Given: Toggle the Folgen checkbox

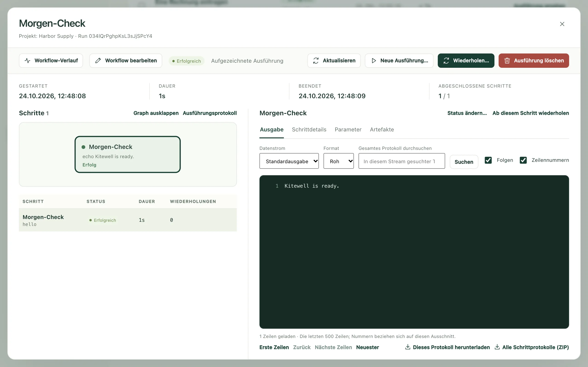Looking at the screenshot, I should click(x=488, y=160).
